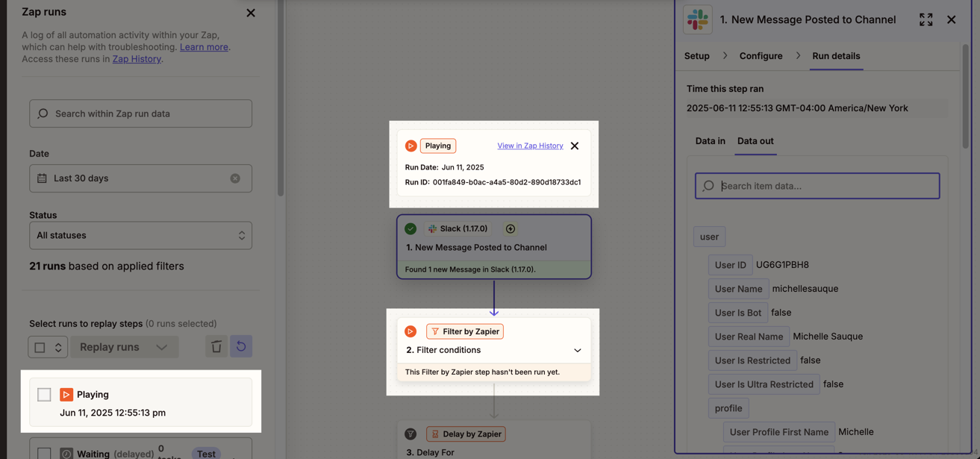Check the Playing run checkbox
Viewport: 980px width, 459px height.
point(44,394)
